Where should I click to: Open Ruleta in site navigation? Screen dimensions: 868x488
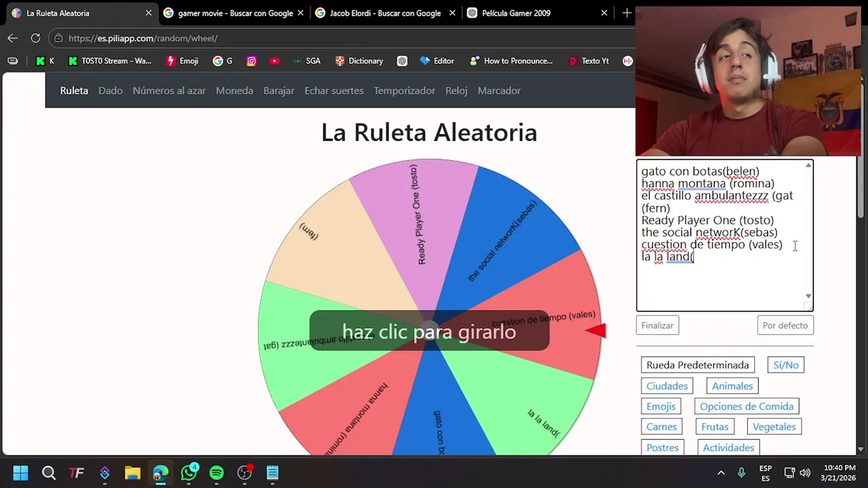(x=74, y=90)
